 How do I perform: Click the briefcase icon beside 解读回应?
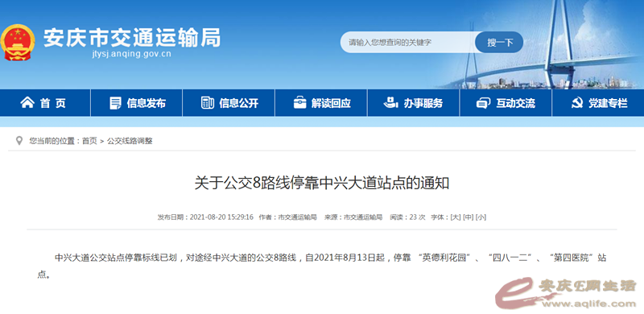[299, 102]
